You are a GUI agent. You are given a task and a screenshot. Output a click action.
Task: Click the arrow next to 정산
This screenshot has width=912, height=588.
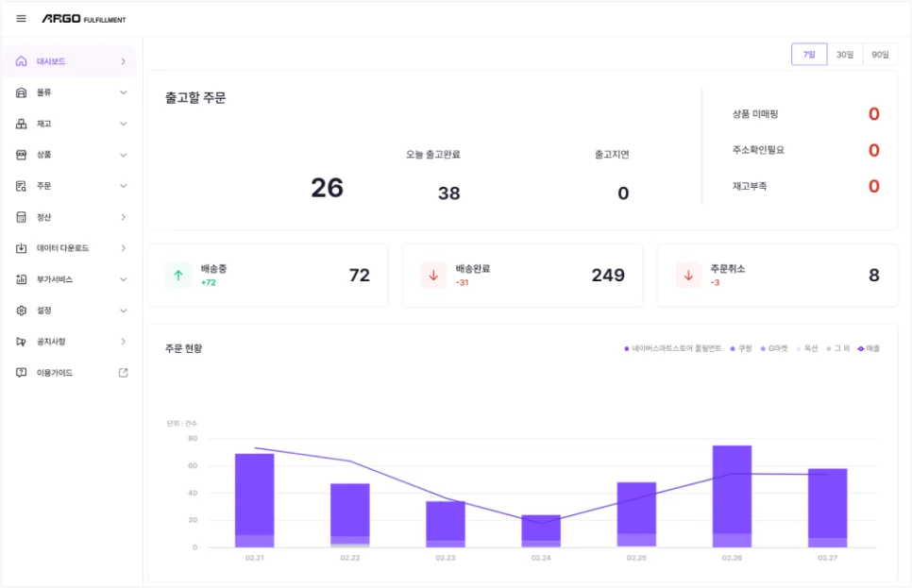(124, 217)
